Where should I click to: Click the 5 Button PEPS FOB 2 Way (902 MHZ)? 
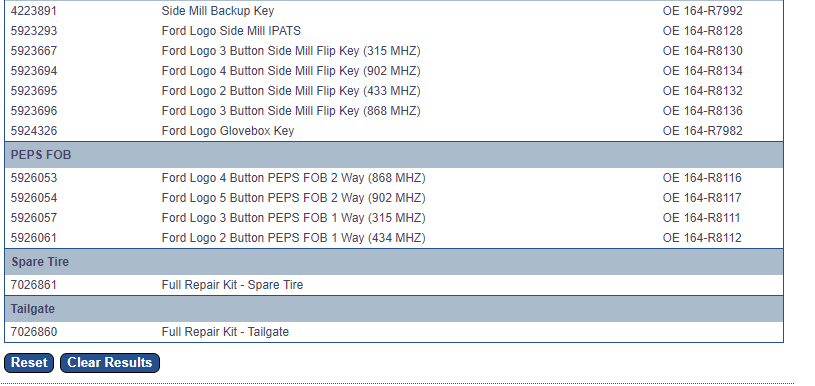(394, 198)
